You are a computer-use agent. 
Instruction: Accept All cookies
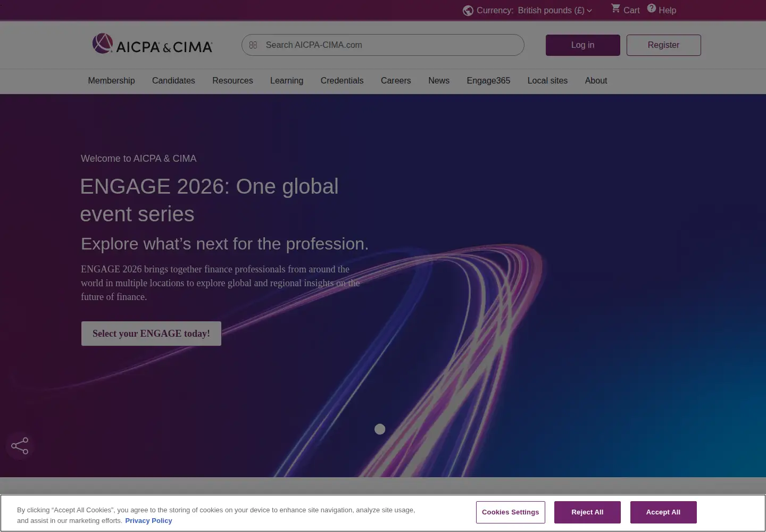[663, 512]
